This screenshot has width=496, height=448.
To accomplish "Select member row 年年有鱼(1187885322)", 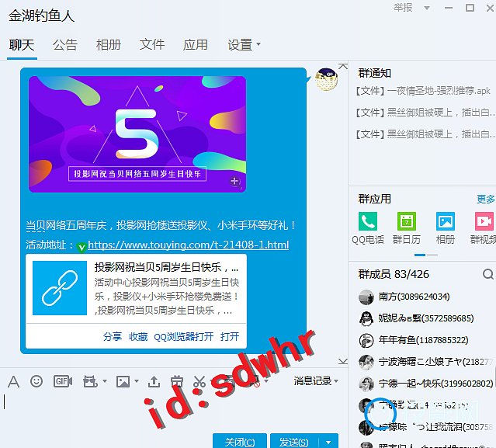I will pyautogui.click(x=422, y=340).
